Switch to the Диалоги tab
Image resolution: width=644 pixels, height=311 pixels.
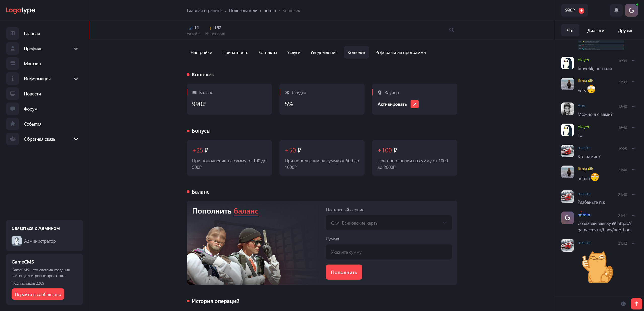coord(595,31)
